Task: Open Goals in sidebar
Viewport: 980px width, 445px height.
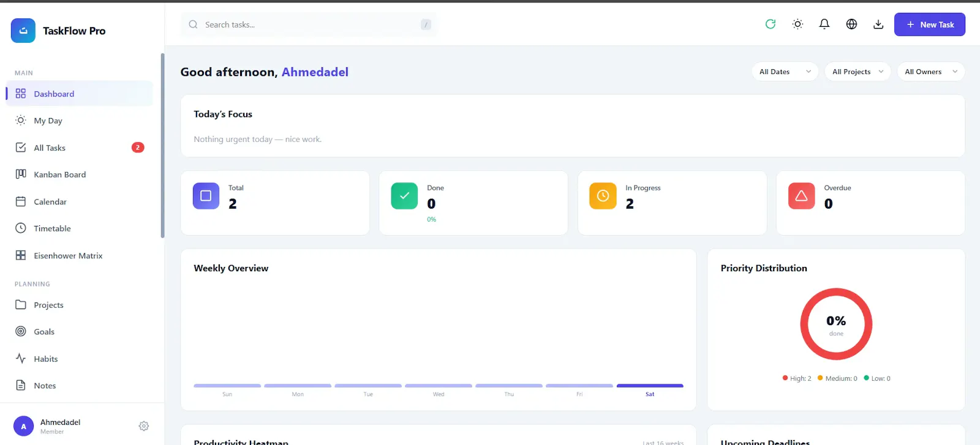Action: 80,332
